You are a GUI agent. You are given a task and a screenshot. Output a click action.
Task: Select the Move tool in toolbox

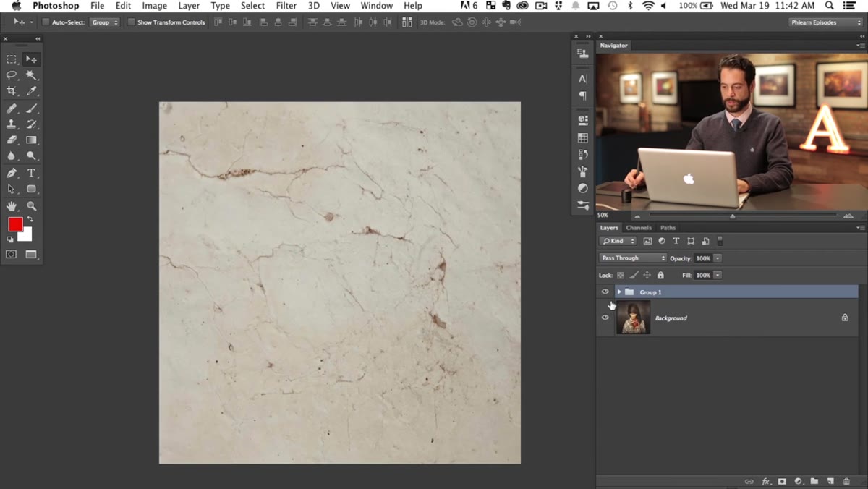(31, 59)
